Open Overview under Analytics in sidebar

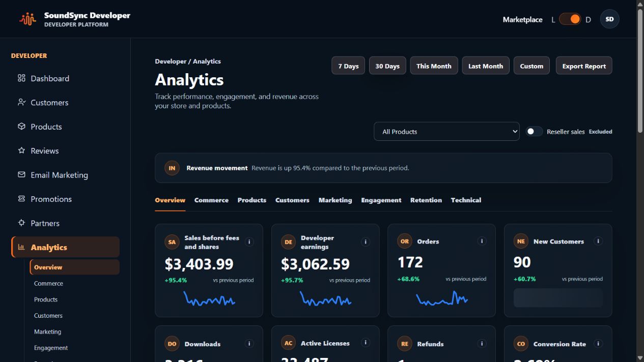(x=75, y=267)
